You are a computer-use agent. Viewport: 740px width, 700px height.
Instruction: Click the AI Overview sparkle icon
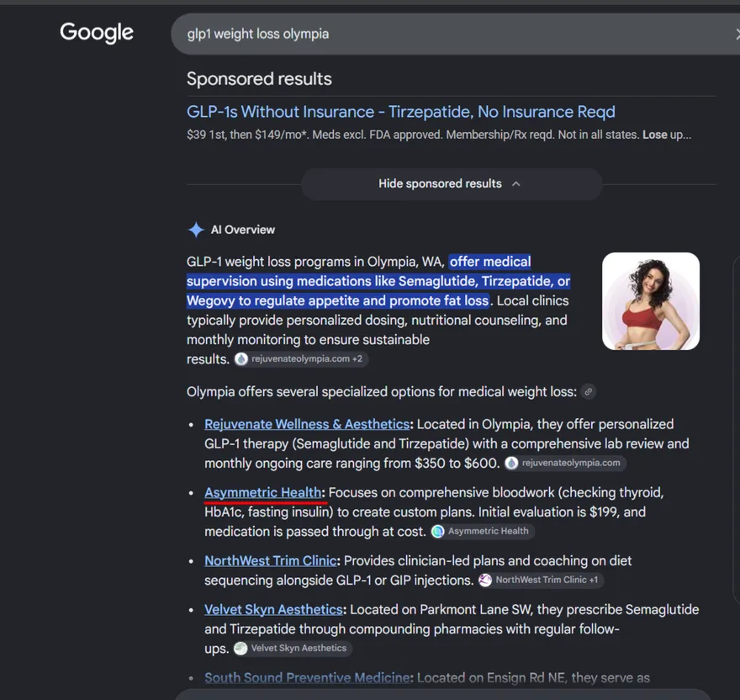pos(196,230)
